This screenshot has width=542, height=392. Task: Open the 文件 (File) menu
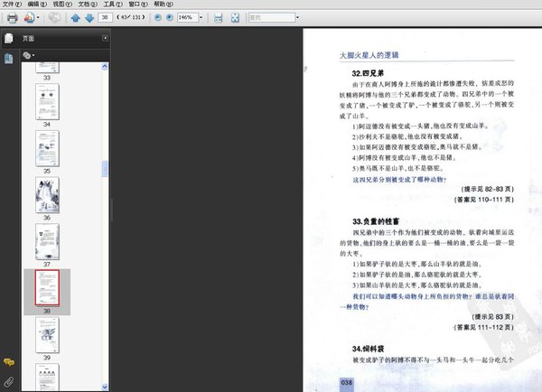coord(10,5)
